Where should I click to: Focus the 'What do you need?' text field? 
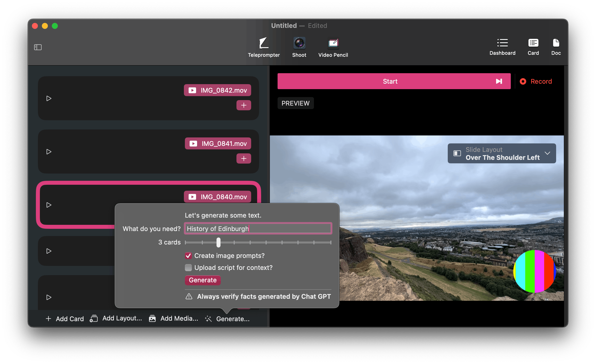[x=258, y=228]
